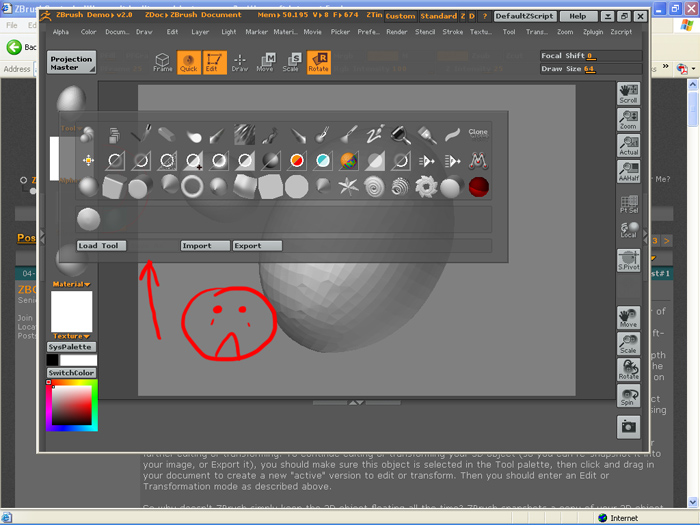The height and width of the screenshot is (525, 700).
Task: Open the Stencil menu
Action: (425, 32)
